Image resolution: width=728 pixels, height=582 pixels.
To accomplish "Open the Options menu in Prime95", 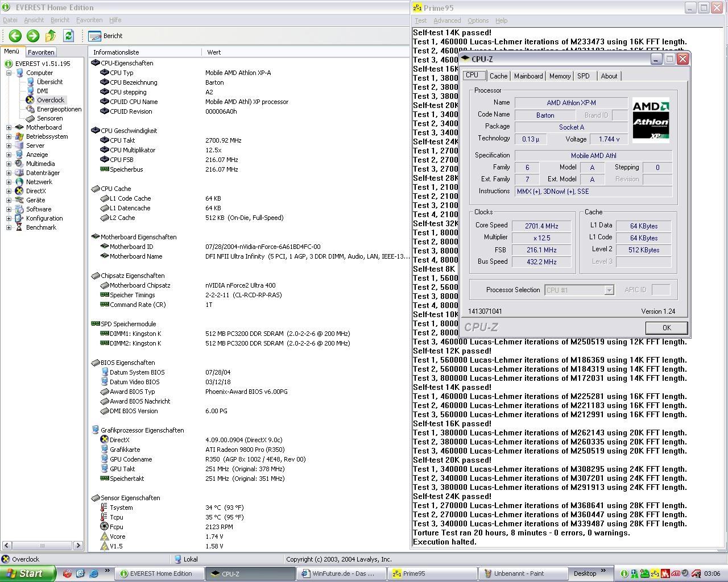I will 478,20.
